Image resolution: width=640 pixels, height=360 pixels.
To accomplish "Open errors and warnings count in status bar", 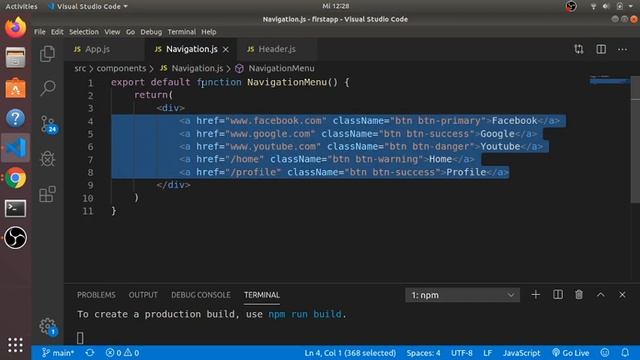I will point(122,353).
